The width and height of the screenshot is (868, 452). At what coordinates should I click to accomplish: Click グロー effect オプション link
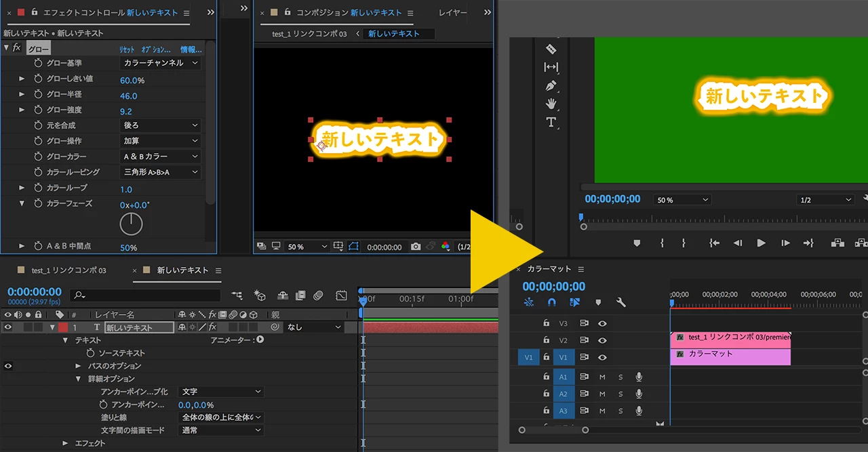156,49
